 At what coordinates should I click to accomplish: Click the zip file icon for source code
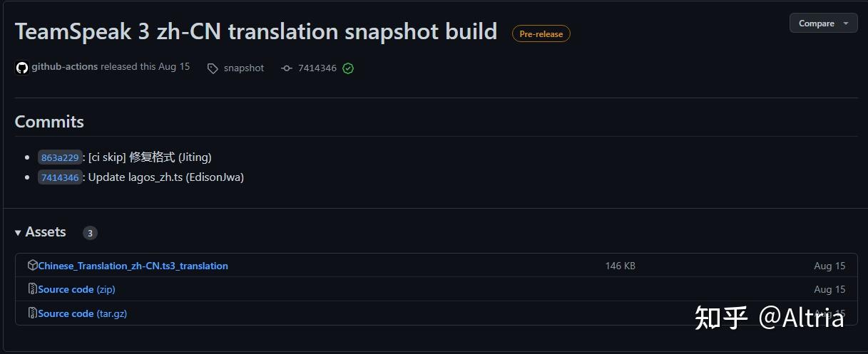pyautogui.click(x=32, y=289)
